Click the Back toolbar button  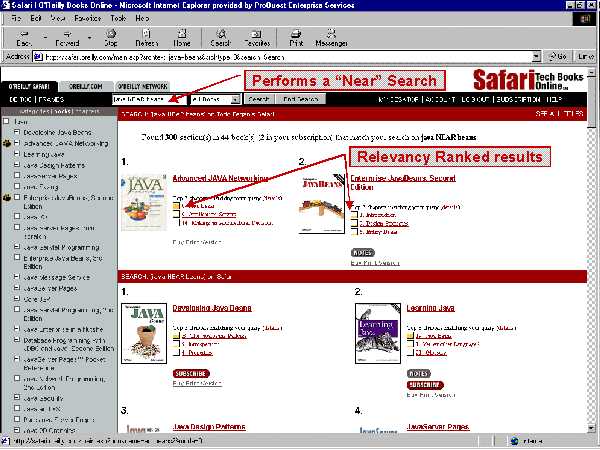click(24, 38)
